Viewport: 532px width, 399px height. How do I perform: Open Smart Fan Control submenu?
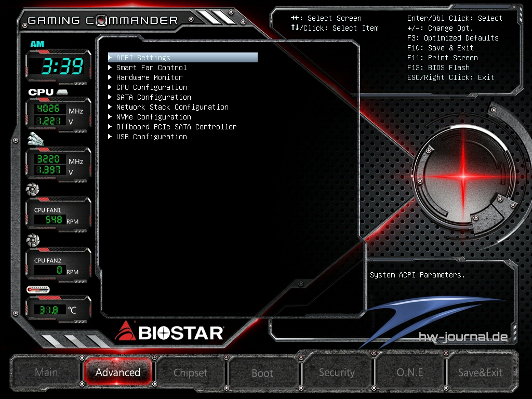151,68
